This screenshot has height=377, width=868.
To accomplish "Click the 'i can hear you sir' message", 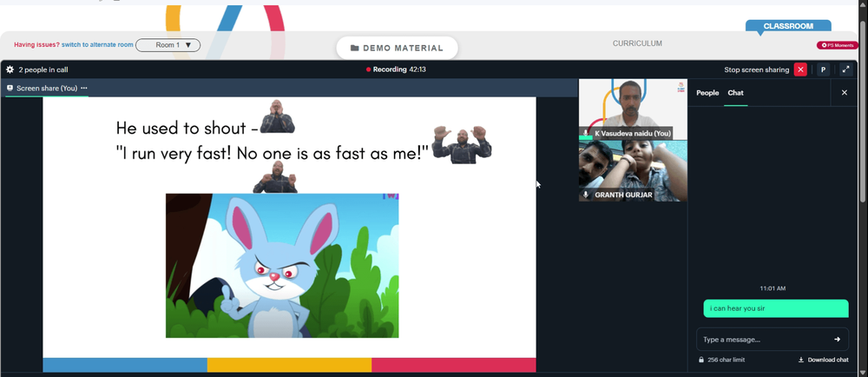I will point(775,308).
